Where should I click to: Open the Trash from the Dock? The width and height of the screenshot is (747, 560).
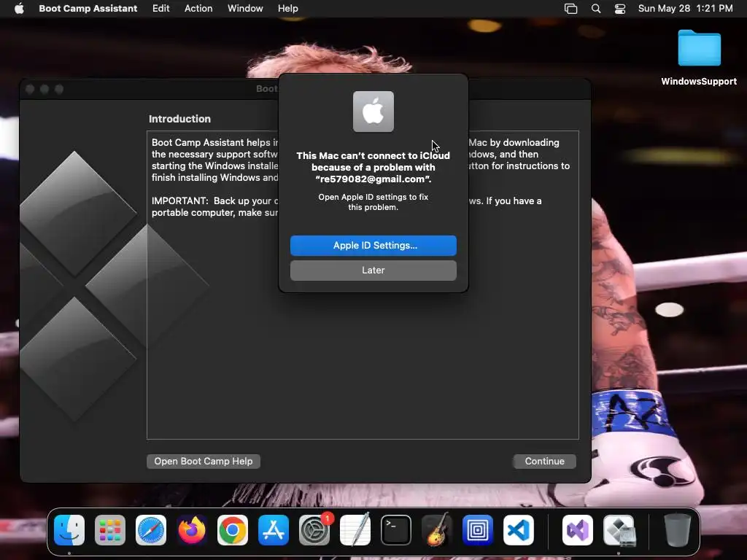tap(678, 530)
